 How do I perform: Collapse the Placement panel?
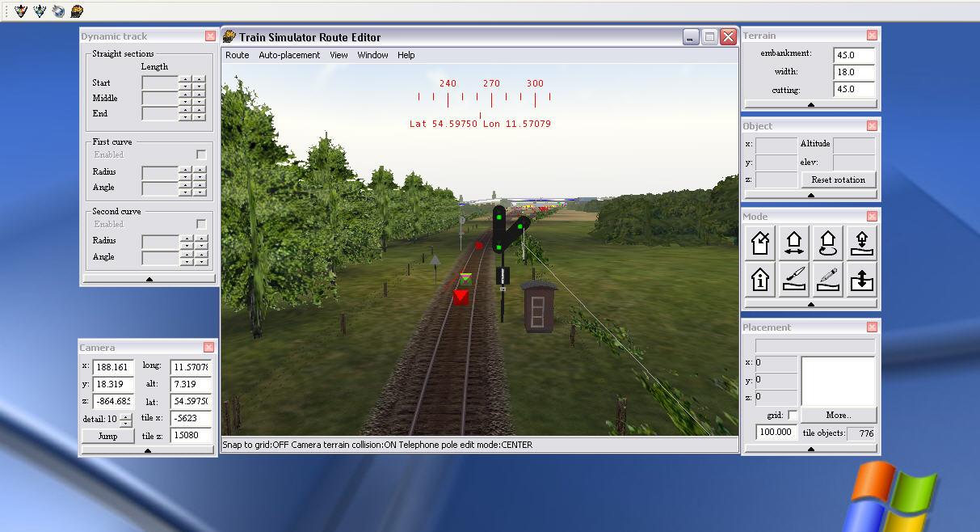(x=810, y=449)
